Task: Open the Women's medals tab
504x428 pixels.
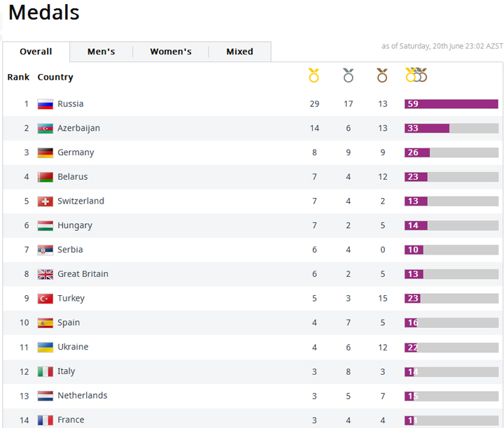Action: [x=170, y=52]
